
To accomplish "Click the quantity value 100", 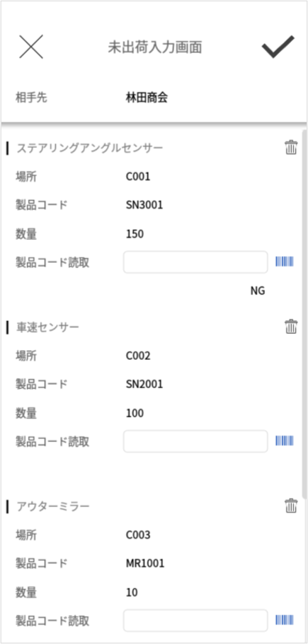I will click(x=135, y=413).
